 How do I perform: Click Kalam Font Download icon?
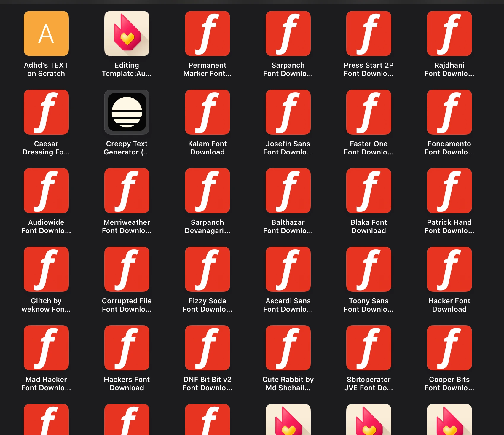(207, 112)
